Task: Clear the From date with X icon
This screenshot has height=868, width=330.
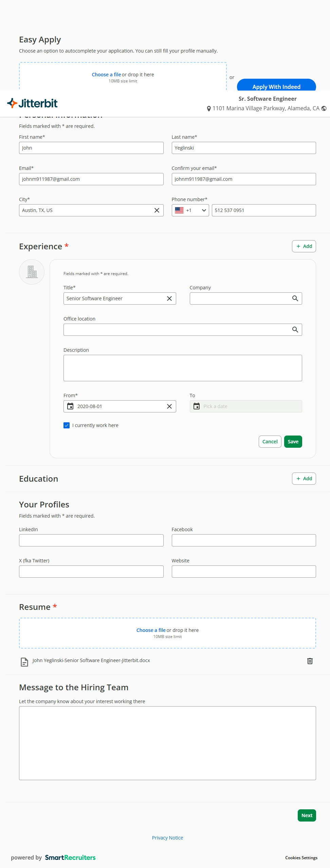Action: coord(169,406)
